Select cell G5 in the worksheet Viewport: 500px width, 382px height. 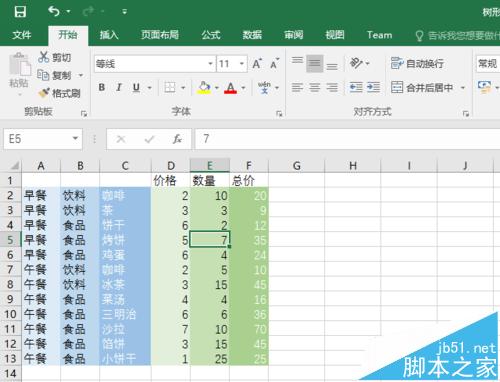(296, 240)
